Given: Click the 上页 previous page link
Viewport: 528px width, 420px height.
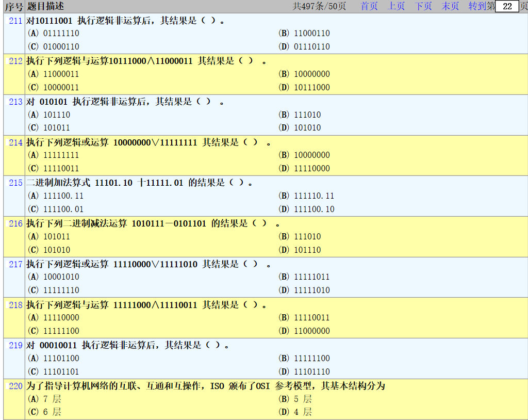Looking at the screenshot, I should (x=396, y=6).
